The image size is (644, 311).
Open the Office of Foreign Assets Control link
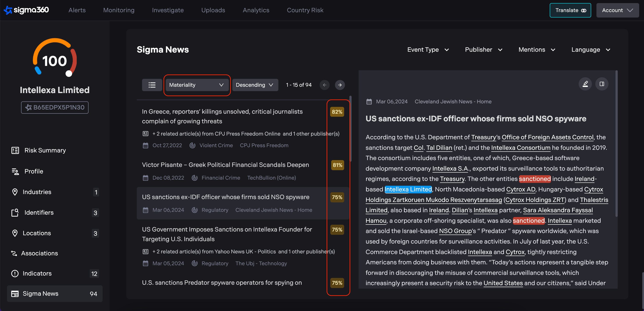tap(547, 137)
